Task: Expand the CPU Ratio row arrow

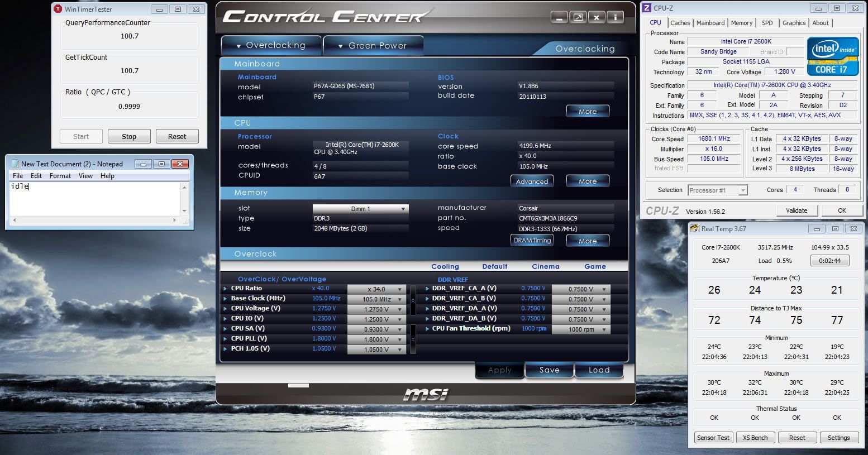Action: point(225,289)
